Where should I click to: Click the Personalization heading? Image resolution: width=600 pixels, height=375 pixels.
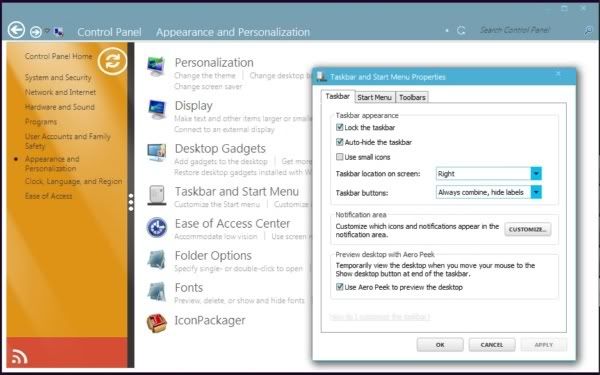[214, 62]
